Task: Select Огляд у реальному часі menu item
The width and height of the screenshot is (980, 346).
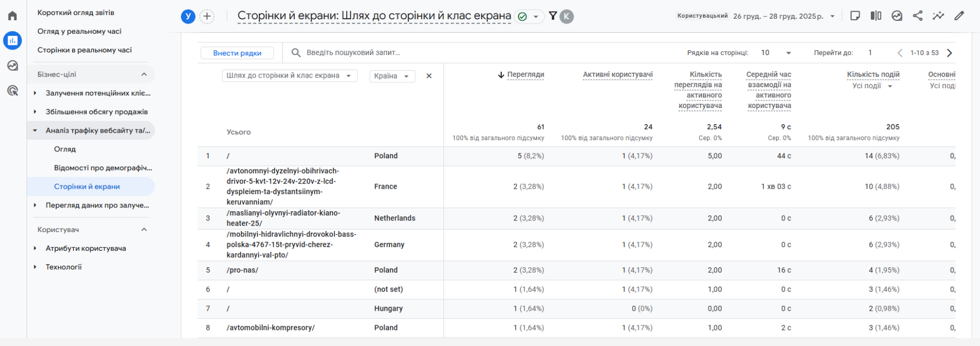Action: point(79,32)
